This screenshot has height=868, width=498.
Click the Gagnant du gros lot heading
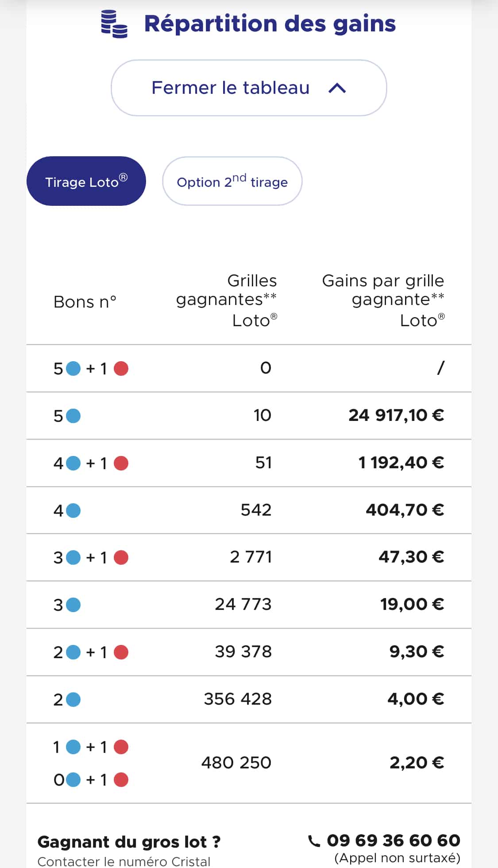click(x=129, y=841)
